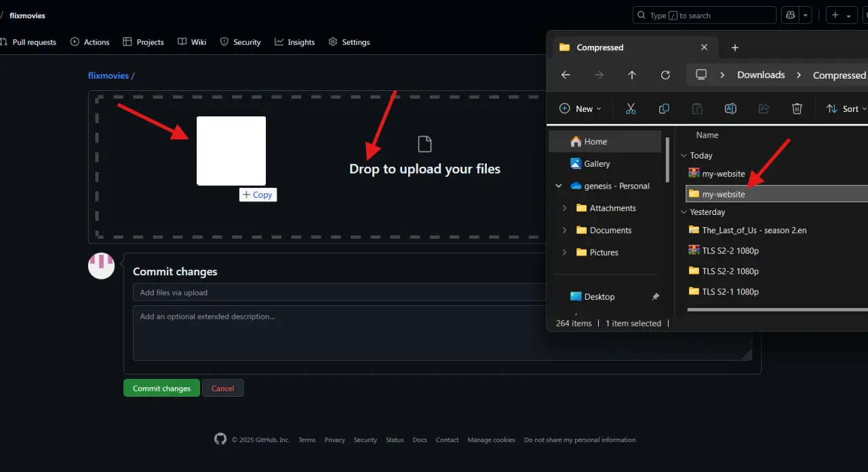
Task: Click the GitHub logo in the footer
Action: pos(220,439)
